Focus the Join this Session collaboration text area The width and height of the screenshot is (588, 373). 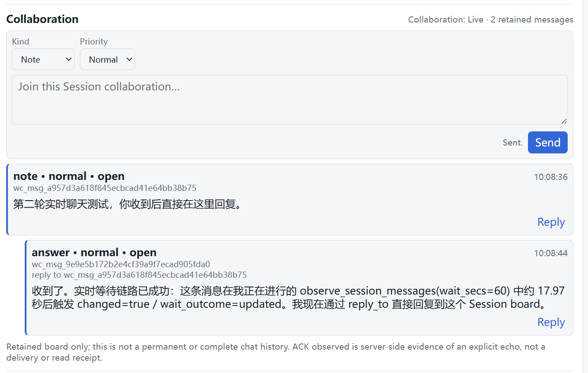tap(290, 100)
